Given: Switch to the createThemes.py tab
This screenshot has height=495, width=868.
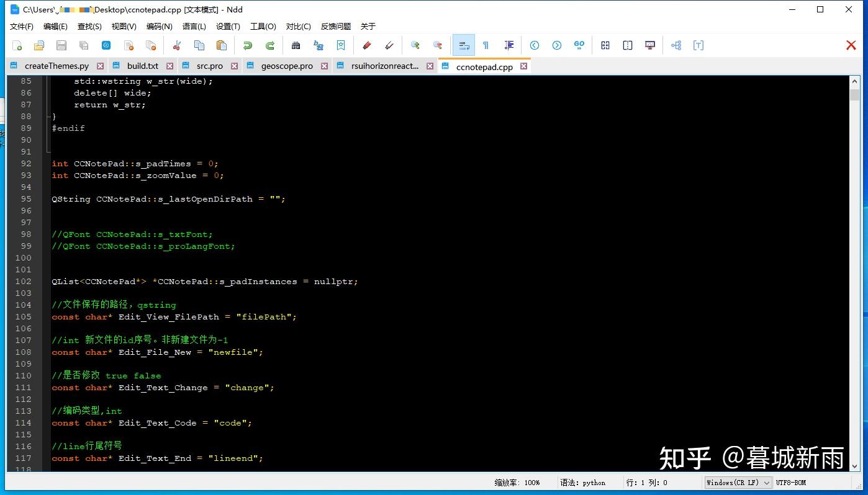Looking at the screenshot, I should 57,66.
